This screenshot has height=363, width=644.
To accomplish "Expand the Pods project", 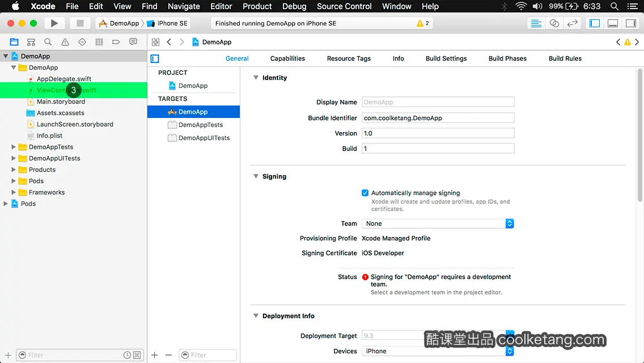I will click(x=6, y=204).
